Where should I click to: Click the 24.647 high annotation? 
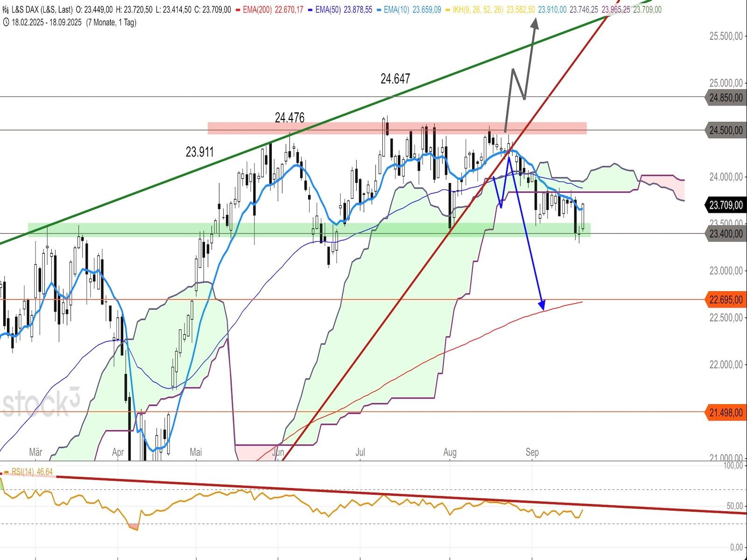395,79
